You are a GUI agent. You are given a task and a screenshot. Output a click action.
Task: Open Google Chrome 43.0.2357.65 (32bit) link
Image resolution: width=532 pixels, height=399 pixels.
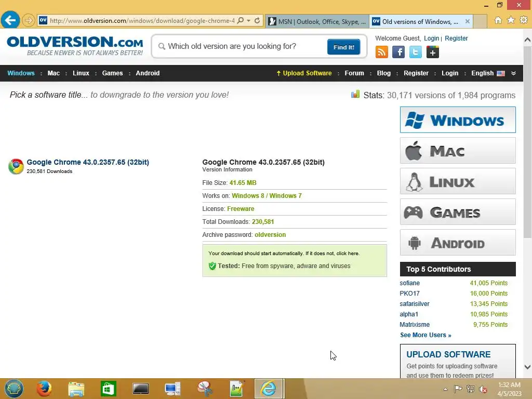(88, 162)
